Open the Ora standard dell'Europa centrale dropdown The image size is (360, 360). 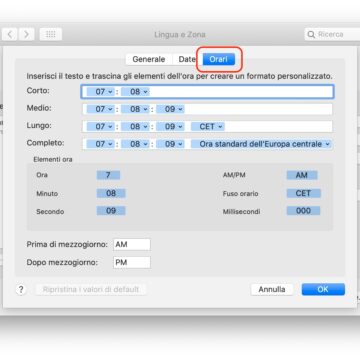click(x=262, y=144)
